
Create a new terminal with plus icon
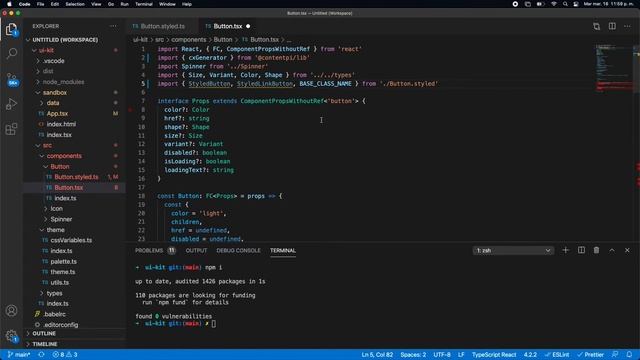coord(565,250)
